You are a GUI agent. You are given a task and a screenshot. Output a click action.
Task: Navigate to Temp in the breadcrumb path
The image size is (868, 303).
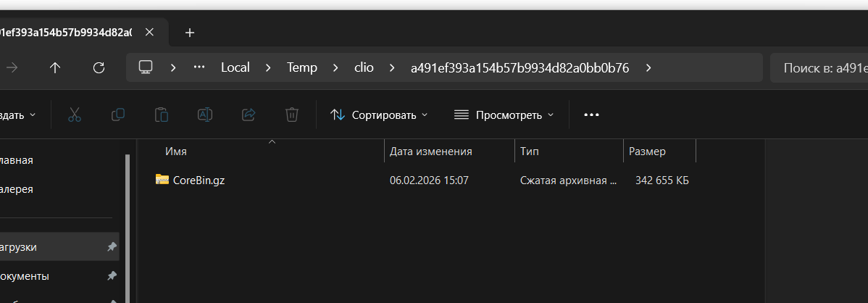(x=301, y=67)
